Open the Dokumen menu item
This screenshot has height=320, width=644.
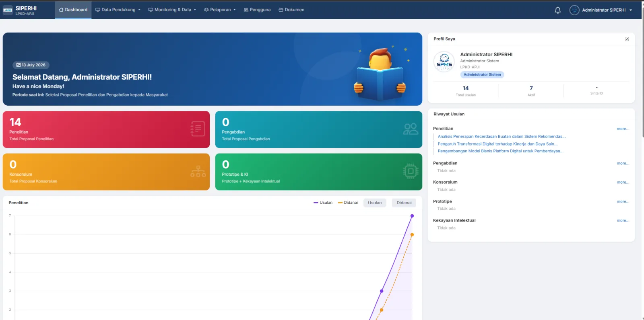tap(291, 10)
